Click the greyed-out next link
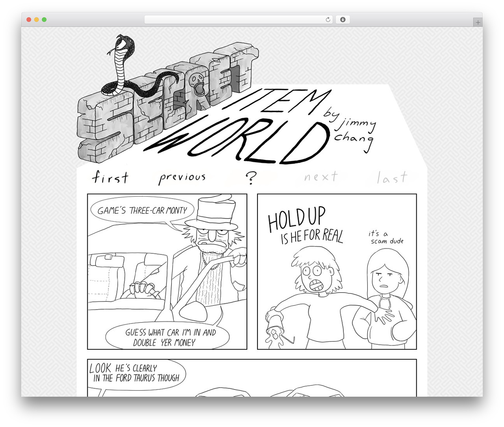Screen dimensions: 504x427 click(321, 176)
